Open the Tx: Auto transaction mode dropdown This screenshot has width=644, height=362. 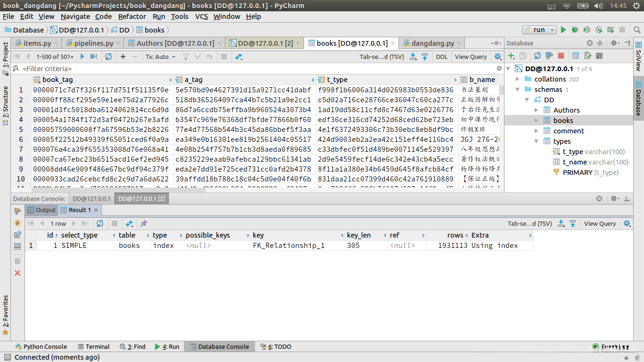(x=160, y=57)
